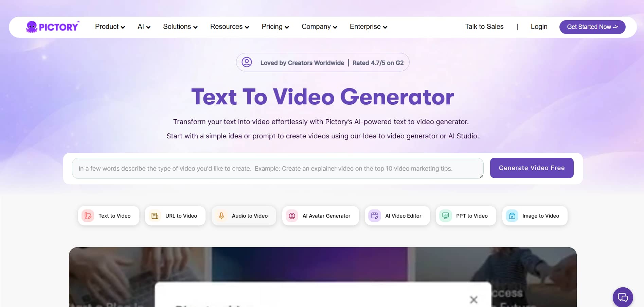This screenshot has width=644, height=307.
Task: Select the URL to Video label
Action: pos(181,216)
